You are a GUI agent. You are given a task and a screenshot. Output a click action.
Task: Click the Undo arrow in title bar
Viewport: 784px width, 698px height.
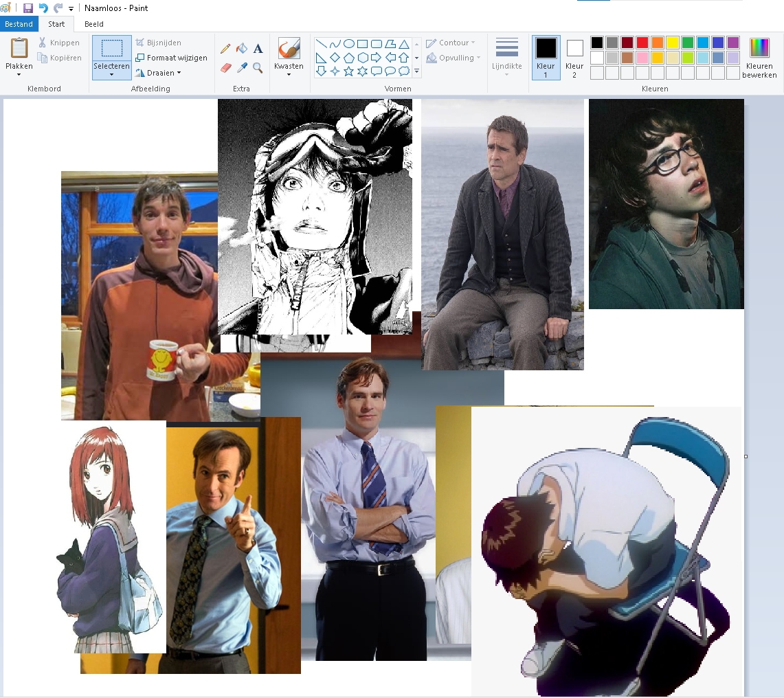(x=43, y=8)
